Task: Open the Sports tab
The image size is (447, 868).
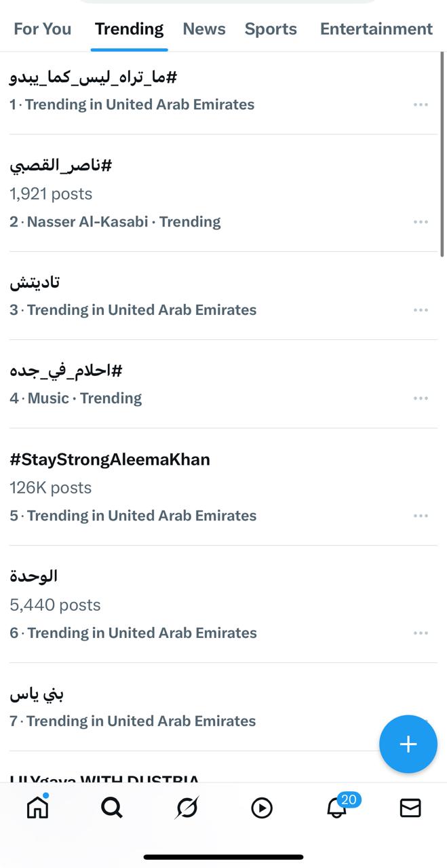Action: tap(271, 29)
